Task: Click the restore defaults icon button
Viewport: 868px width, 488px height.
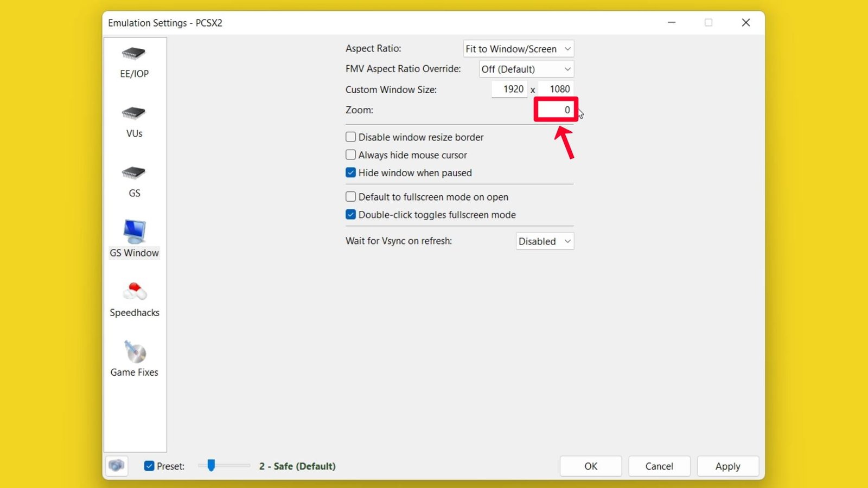Action: tap(116, 466)
